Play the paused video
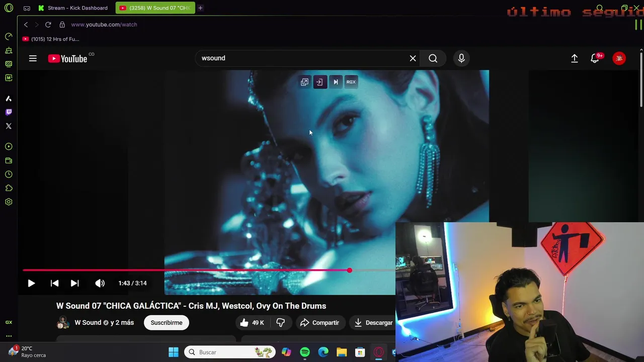644x362 pixels. 31,283
